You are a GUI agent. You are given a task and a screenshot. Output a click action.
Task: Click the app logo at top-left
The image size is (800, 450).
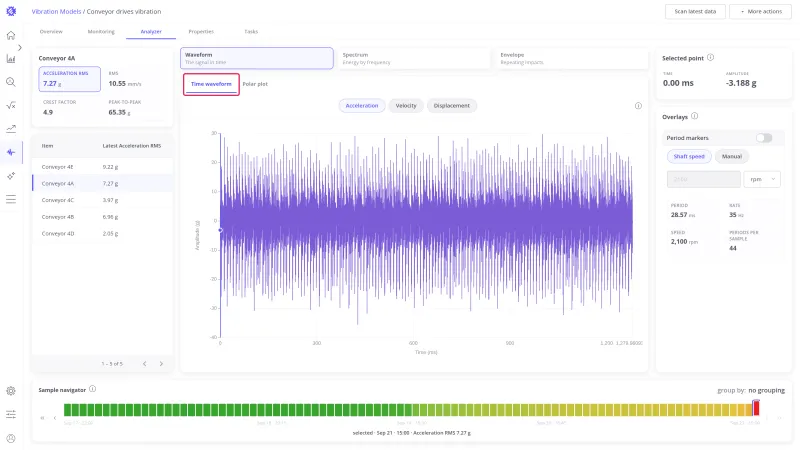[11, 11]
